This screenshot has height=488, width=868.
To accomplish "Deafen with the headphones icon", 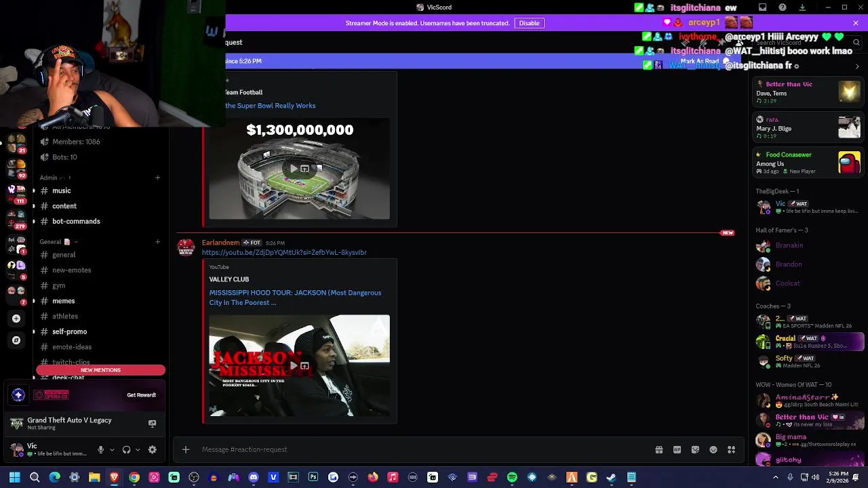I will pos(126,449).
